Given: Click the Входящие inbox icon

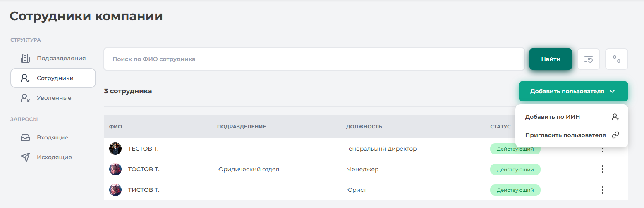Looking at the screenshot, I should (x=25, y=137).
